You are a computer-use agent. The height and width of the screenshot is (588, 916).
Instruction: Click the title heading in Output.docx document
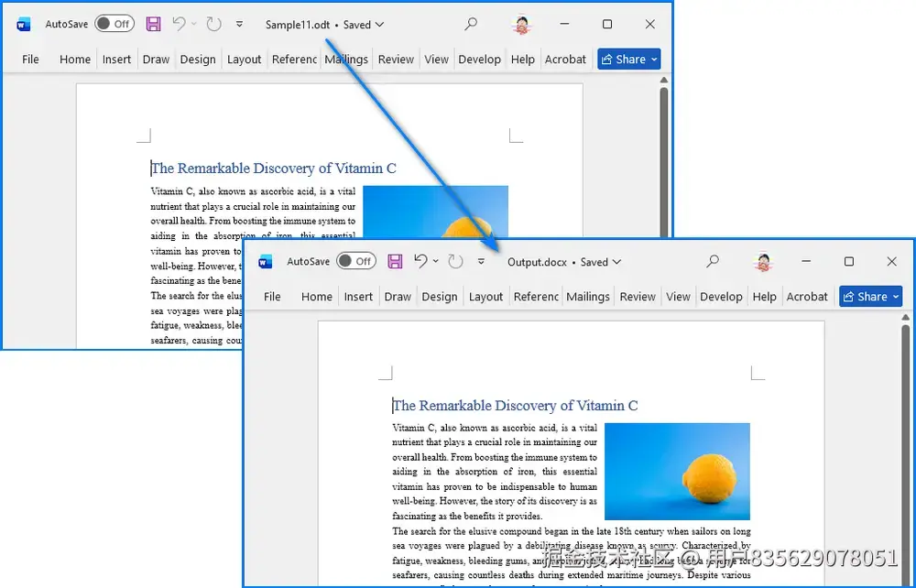515,405
